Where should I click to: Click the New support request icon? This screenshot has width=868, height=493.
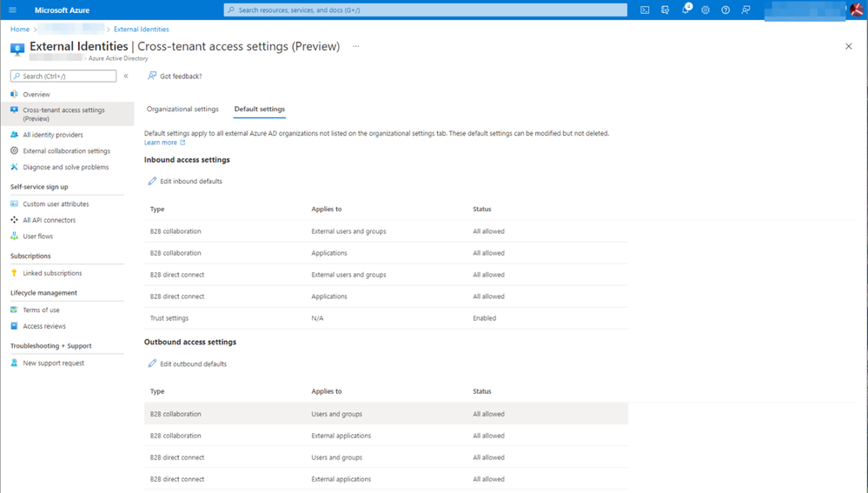pyautogui.click(x=15, y=363)
